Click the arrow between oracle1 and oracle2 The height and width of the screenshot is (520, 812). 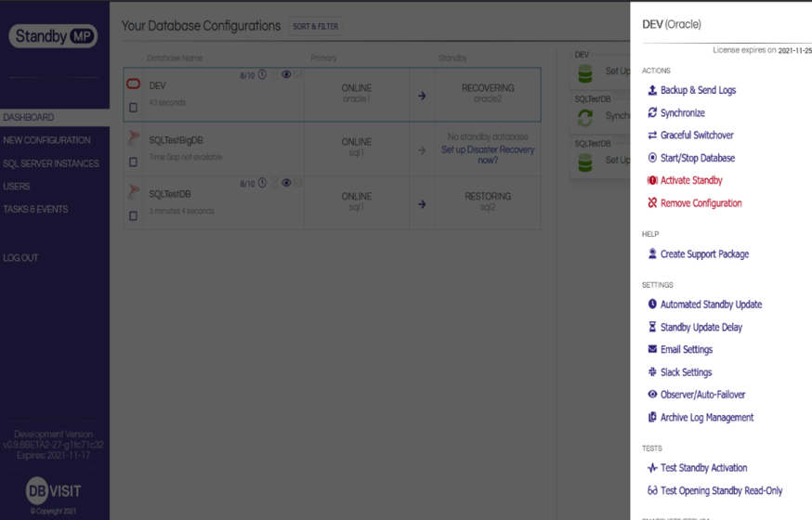coord(422,96)
